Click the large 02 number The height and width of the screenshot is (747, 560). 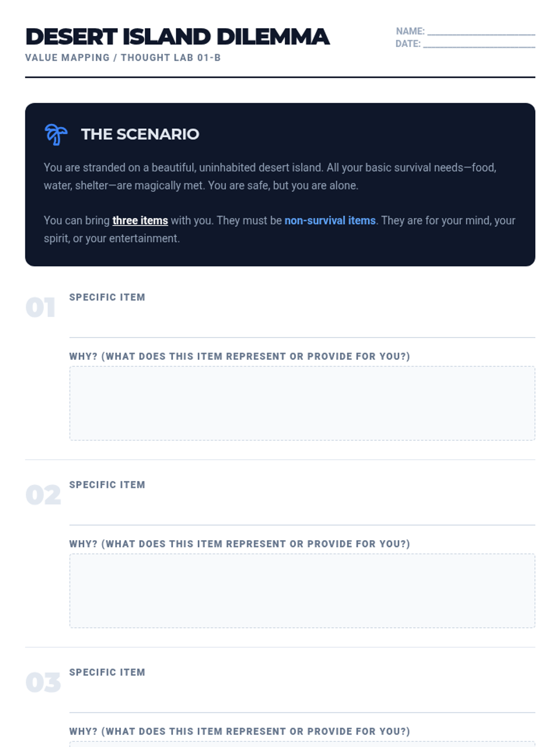[43, 495]
